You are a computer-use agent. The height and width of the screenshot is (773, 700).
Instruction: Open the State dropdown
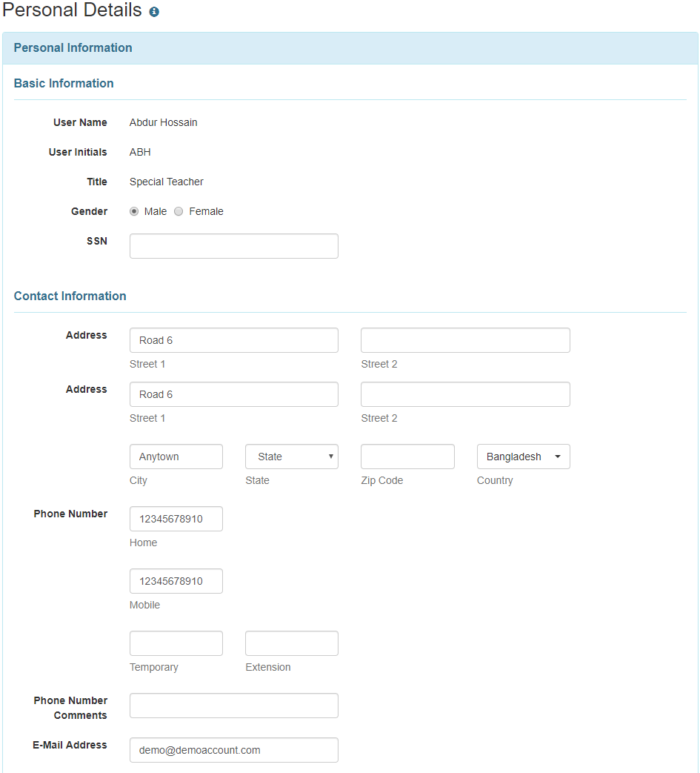click(x=292, y=457)
